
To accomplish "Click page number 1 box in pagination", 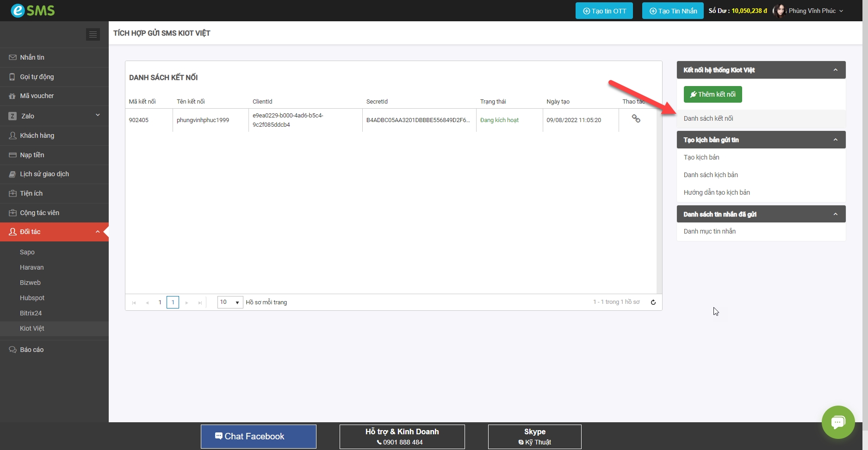I will point(173,302).
